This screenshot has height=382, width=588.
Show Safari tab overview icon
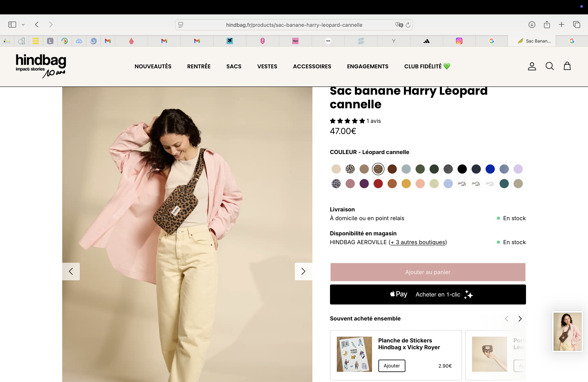tap(577, 25)
